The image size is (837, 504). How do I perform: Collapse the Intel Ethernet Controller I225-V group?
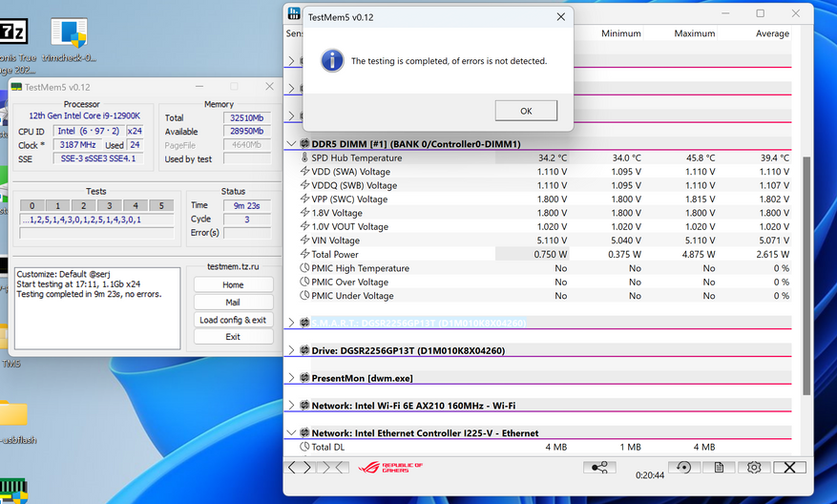pos(292,432)
